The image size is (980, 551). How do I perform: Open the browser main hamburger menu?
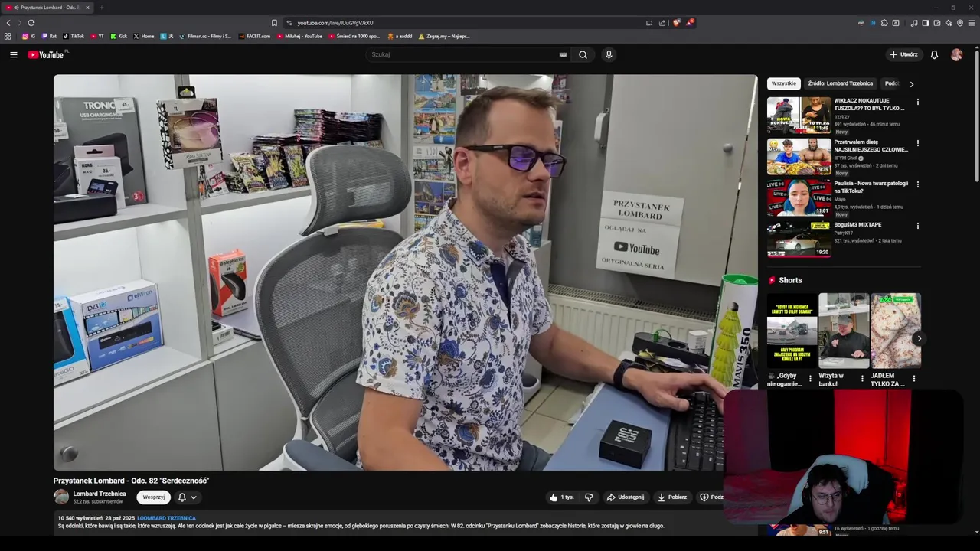coord(972,23)
